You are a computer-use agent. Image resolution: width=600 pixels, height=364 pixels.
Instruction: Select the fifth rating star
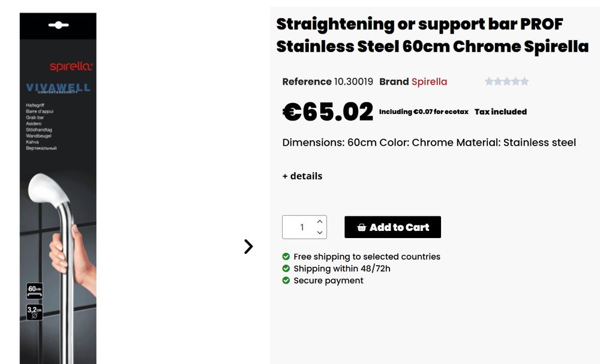pos(524,82)
